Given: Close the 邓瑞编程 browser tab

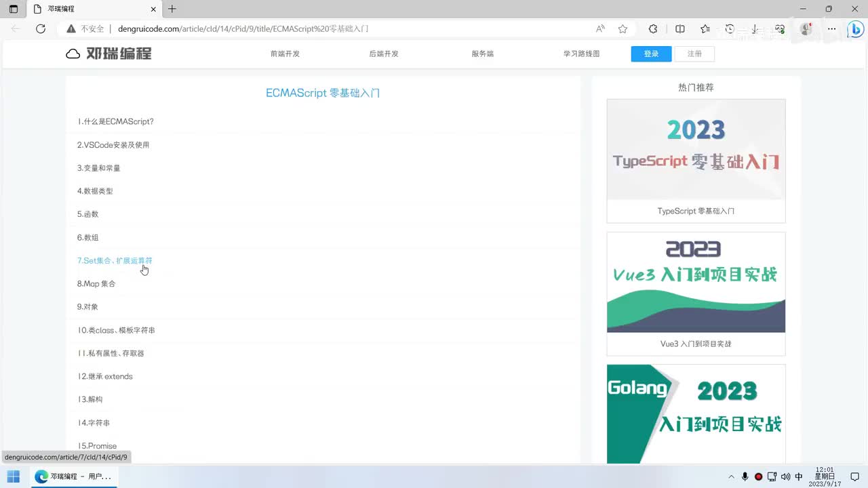Looking at the screenshot, I should click(154, 9).
